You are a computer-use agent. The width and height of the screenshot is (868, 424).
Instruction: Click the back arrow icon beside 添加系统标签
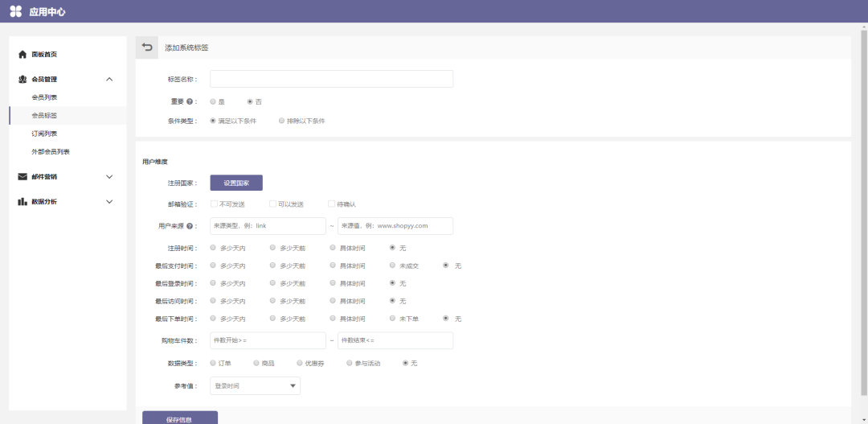pos(147,47)
